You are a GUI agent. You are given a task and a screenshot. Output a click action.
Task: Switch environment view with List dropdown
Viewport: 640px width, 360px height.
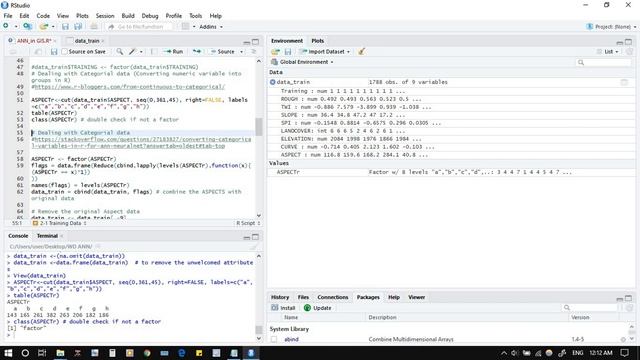point(608,52)
